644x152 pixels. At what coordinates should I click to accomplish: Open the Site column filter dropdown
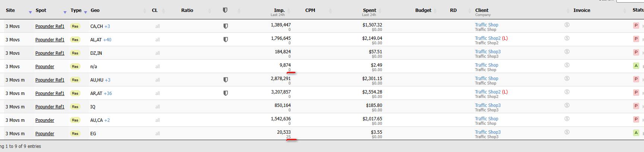tap(30, 12)
